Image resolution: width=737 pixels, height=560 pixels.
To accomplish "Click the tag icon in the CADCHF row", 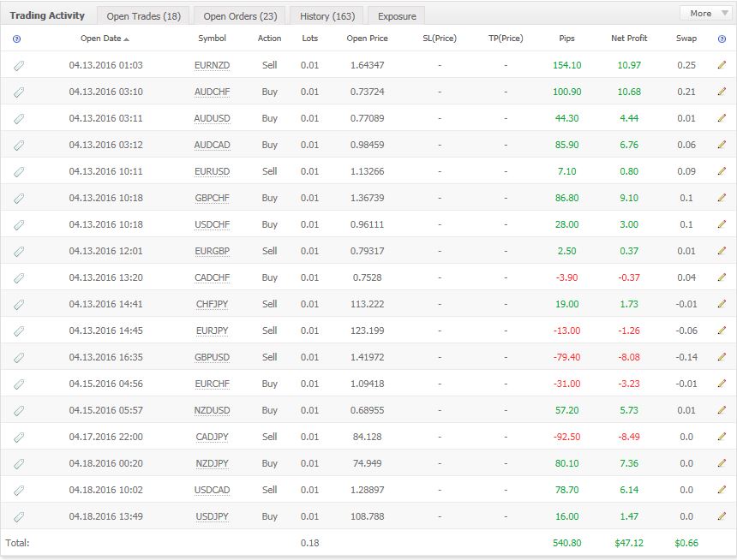I will tap(19, 278).
